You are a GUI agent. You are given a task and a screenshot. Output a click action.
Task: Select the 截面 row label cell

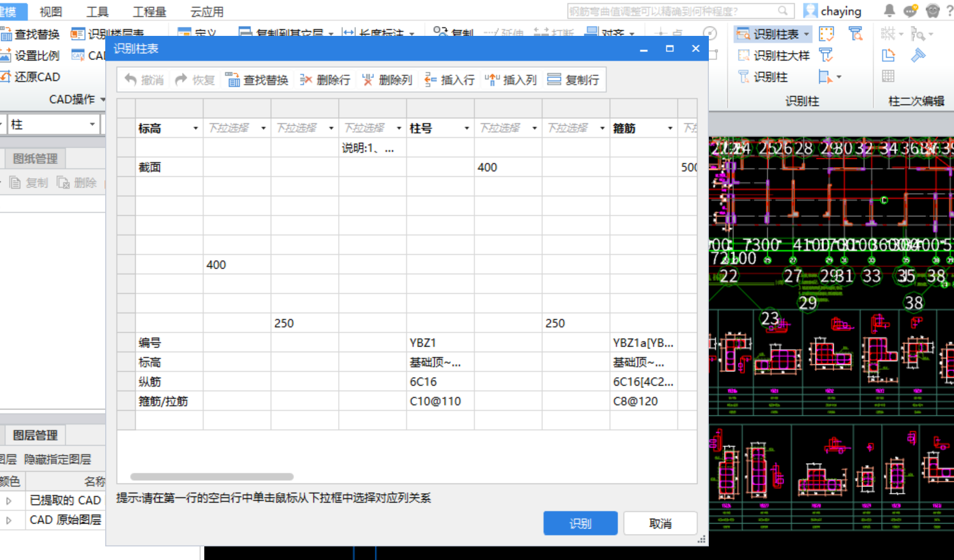point(169,167)
